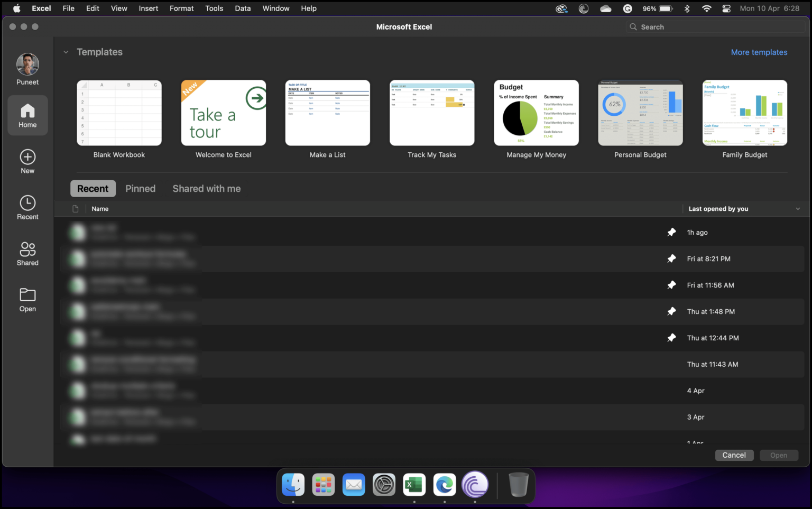The height and width of the screenshot is (509, 812).
Task: Unpin the file opened 1h ago
Action: 671,233
